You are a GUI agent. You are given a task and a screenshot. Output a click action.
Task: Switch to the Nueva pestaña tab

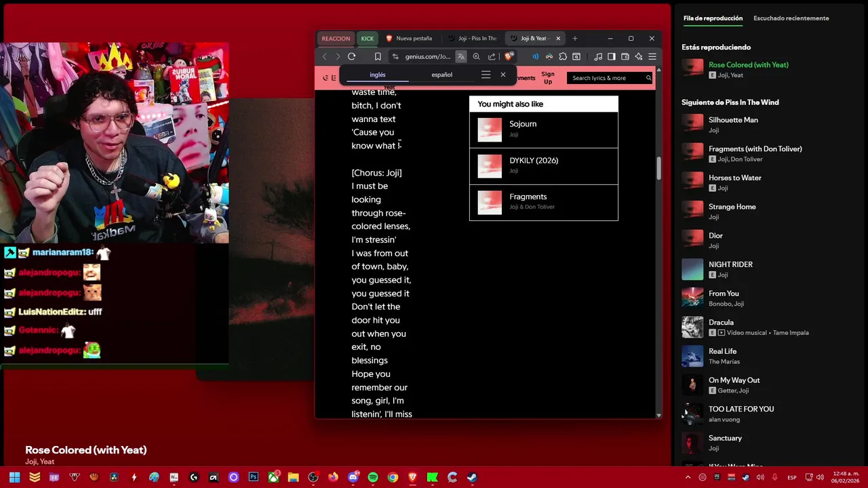click(x=410, y=39)
